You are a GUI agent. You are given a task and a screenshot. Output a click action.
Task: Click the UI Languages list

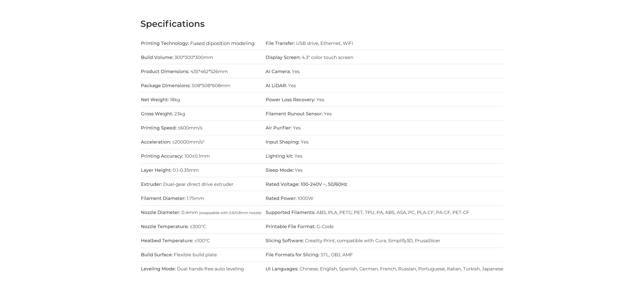pyautogui.click(x=384, y=269)
